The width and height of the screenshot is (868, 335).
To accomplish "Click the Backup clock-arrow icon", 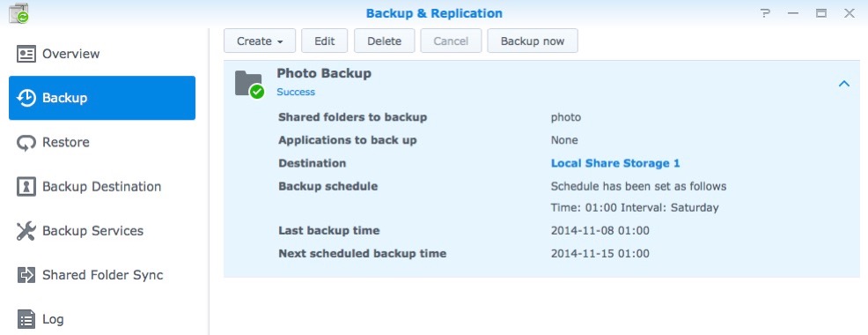I will coord(26,98).
